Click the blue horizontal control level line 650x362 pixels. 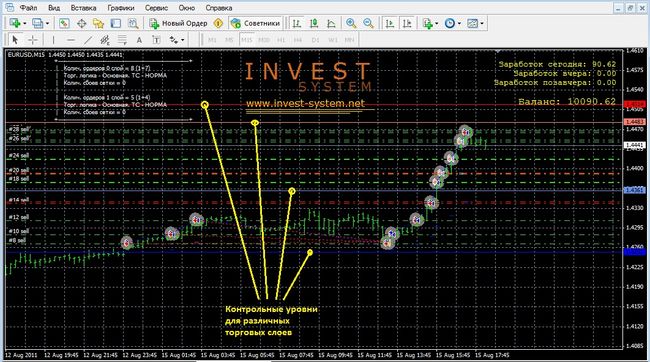click(x=314, y=252)
